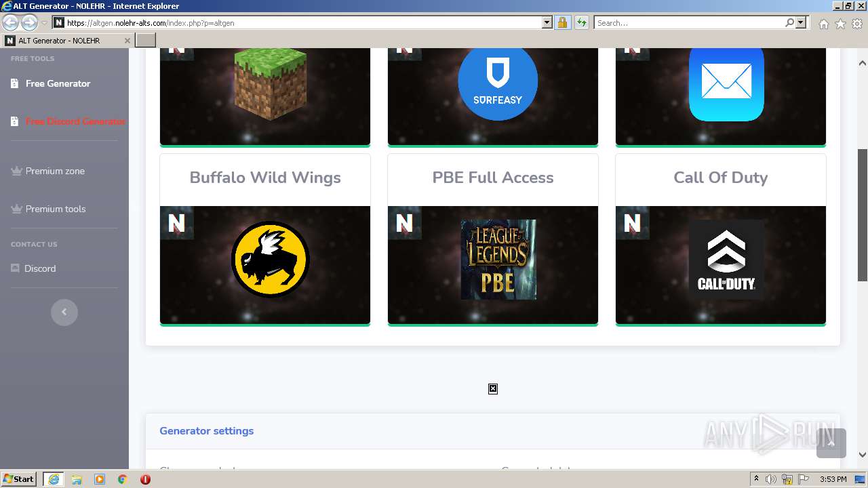The height and width of the screenshot is (488, 868).
Task: Collapse sidebar with round chevron button
Action: [64, 312]
